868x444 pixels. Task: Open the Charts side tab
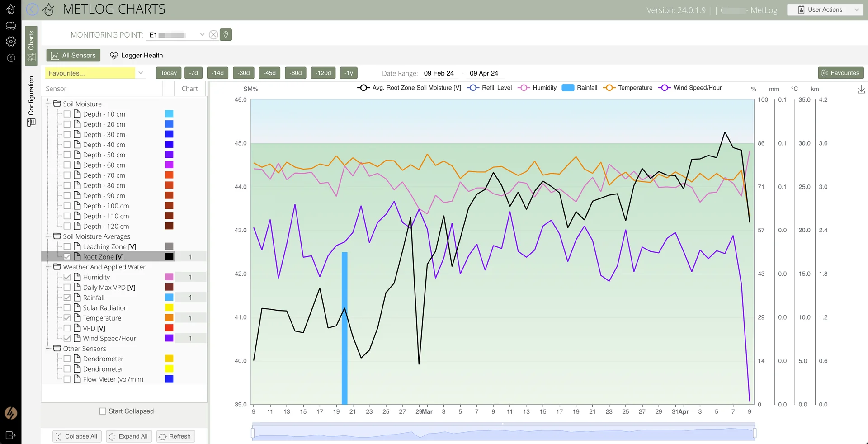click(31, 46)
